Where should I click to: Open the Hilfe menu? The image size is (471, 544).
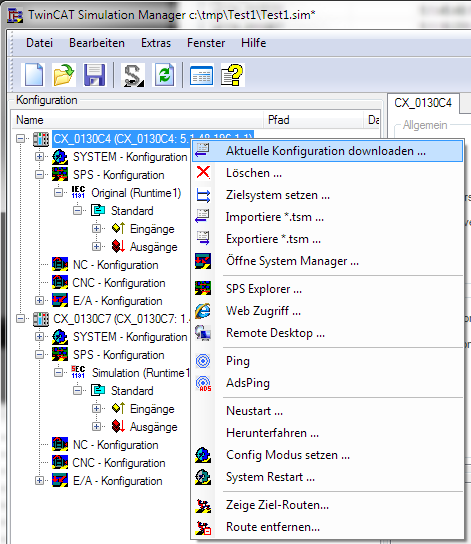(254, 43)
